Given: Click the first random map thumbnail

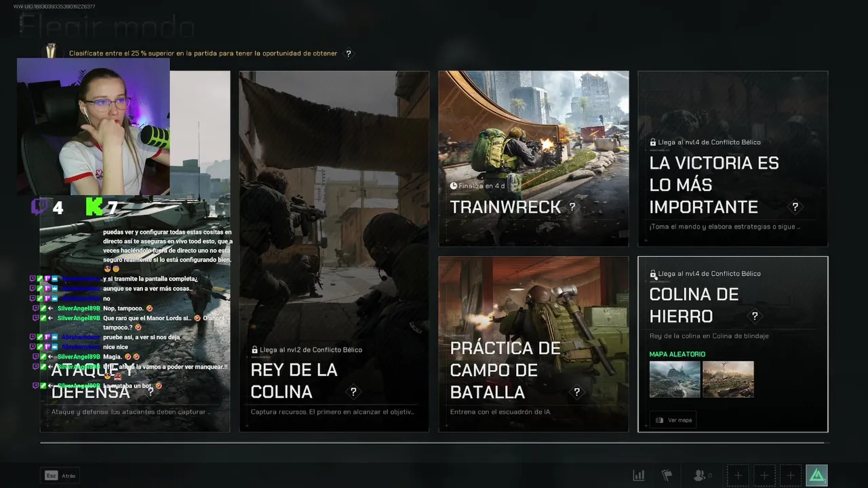Looking at the screenshot, I should [675, 379].
